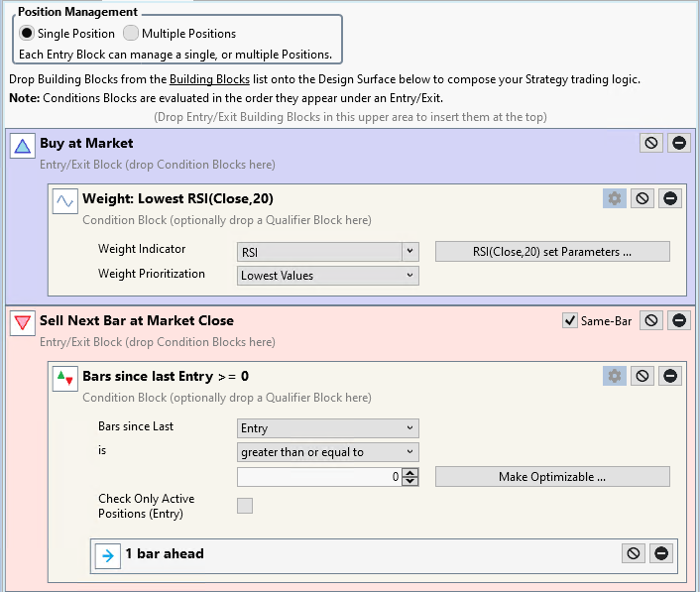This screenshot has height=592, width=700.
Task: Remove the Weight Lowest RSI condition
Action: 670,198
